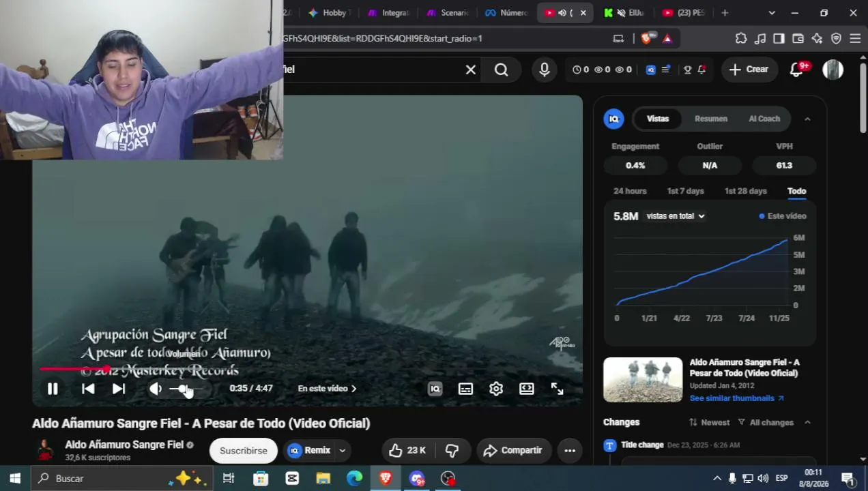Screen dimensions: 868x491
Task: Click the IQ icon in player controls
Action: click(x=435, y=389)
